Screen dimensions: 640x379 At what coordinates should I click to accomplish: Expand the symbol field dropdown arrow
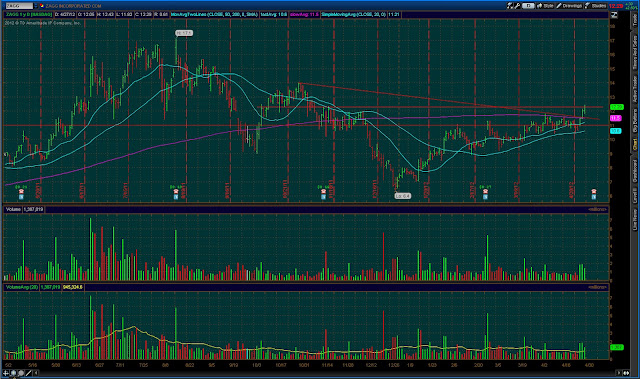tap(36, 6)
